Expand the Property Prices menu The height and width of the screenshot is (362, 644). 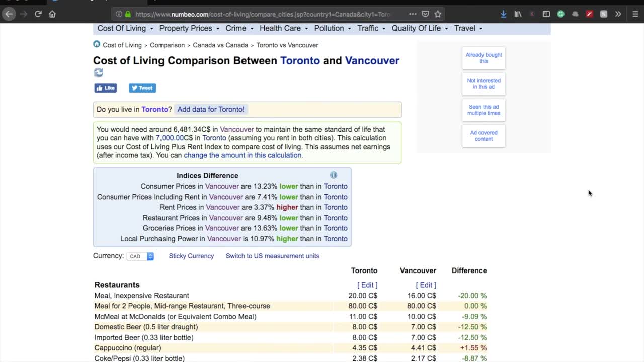point(189,28)
